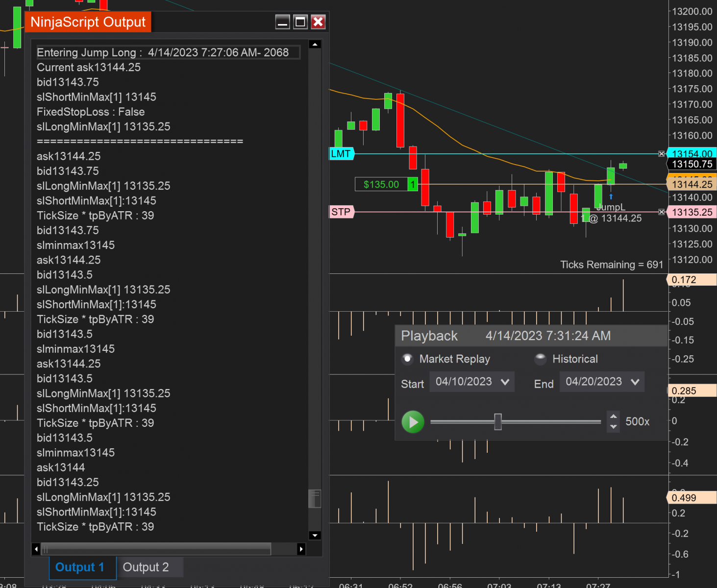Screen dimensions: 717x588
Task: Click the output vertical scrollbar thumb
Action: click(315, 499)
